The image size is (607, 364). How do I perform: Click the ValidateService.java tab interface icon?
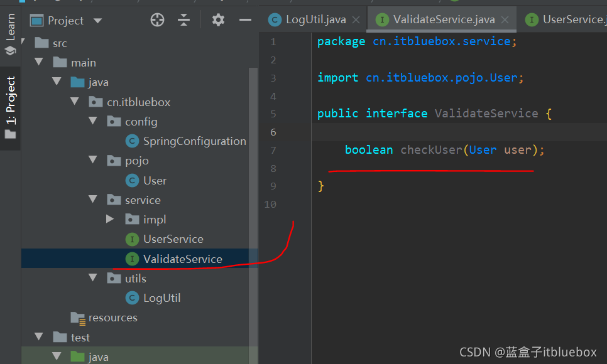coord(382,19)
